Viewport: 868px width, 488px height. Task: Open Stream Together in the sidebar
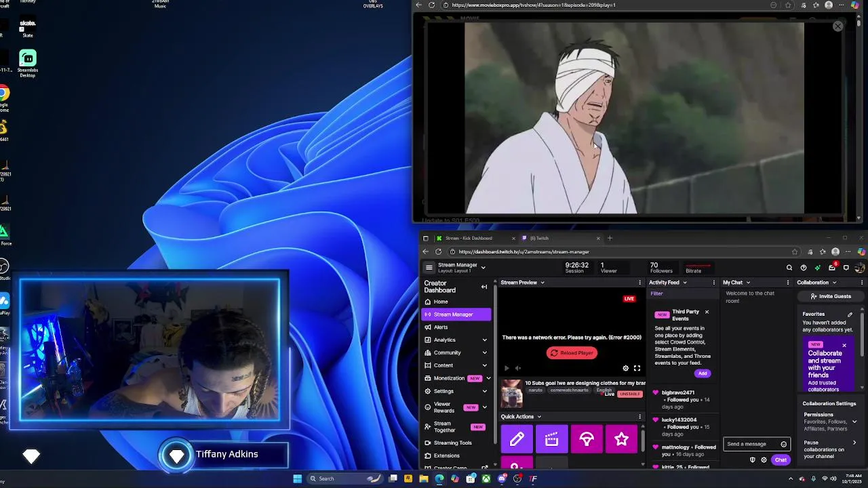456,427
